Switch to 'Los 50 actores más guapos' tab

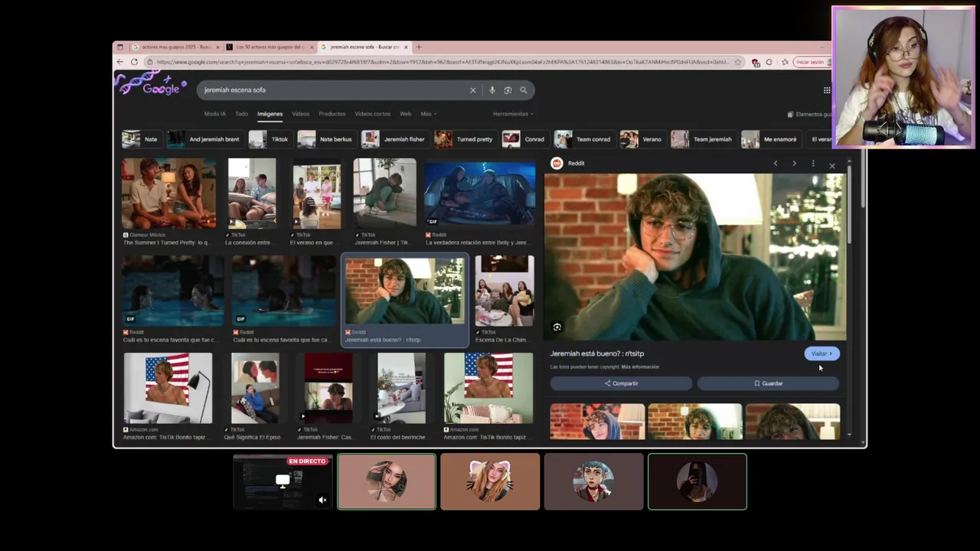(x=269, y=47)
